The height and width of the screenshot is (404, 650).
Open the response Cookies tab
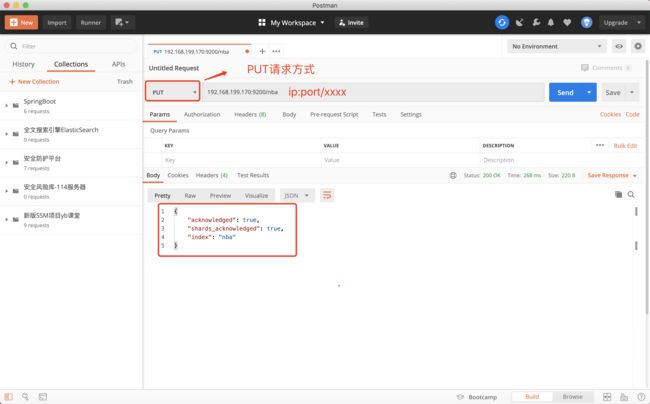click(178, 175)
